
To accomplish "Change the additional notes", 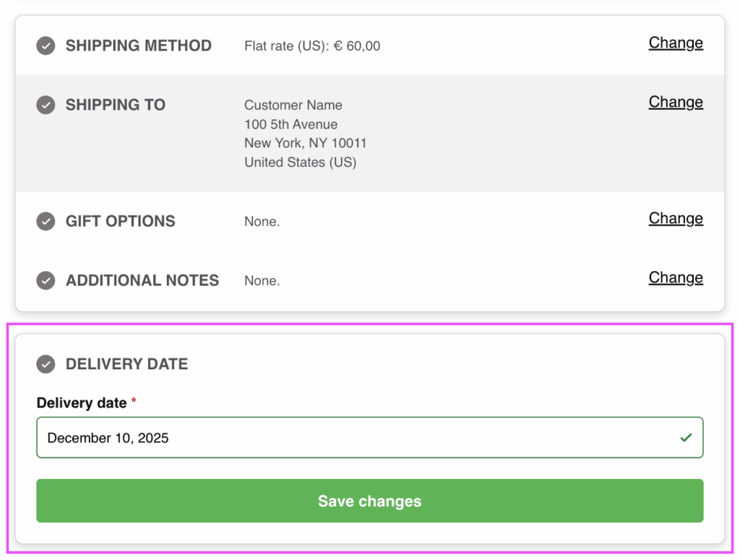I will tap(675, 277).
